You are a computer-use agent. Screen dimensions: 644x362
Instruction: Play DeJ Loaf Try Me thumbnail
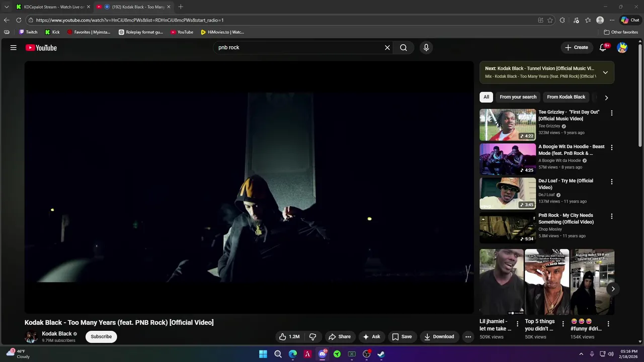pyautogui.click(x=508, y=194)
